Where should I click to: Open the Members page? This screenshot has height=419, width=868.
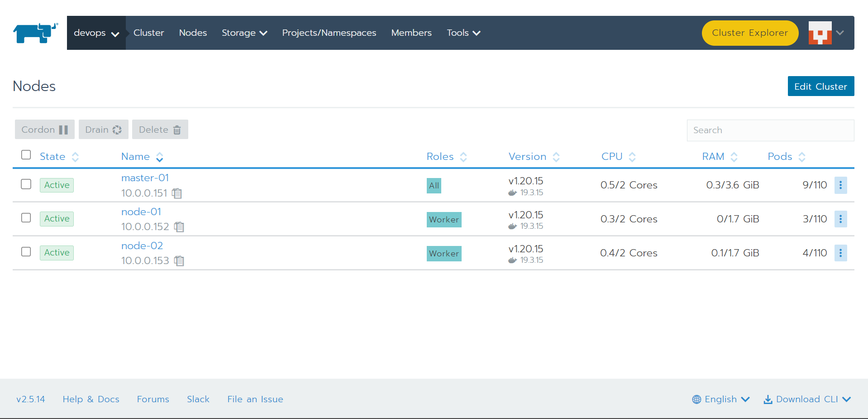(x=411, y=33)
